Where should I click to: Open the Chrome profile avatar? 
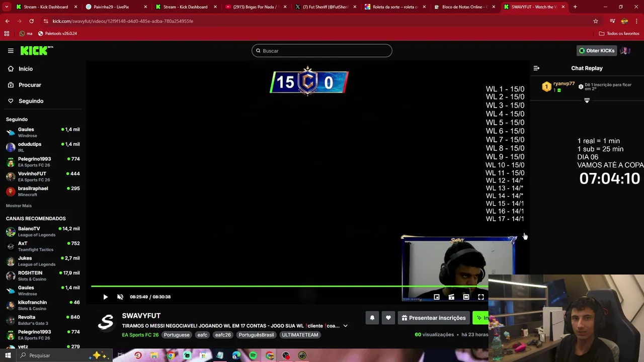pyautogui.click(x=624, y=21)
